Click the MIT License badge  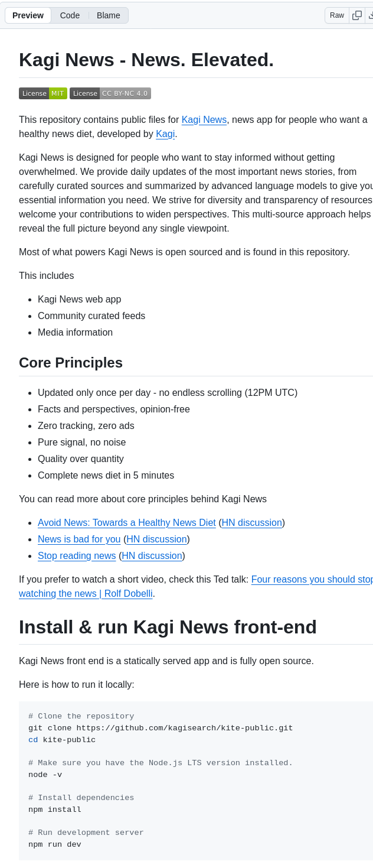[42, 93]
